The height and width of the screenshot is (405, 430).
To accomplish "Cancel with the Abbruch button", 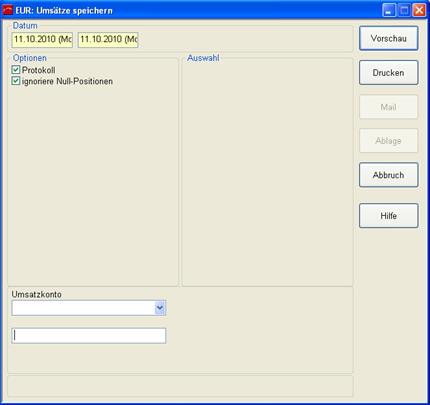I will coord(389,175).
